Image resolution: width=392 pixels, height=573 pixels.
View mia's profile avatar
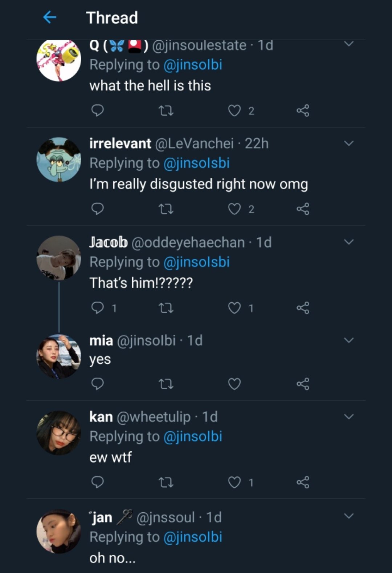pos(59,356)
